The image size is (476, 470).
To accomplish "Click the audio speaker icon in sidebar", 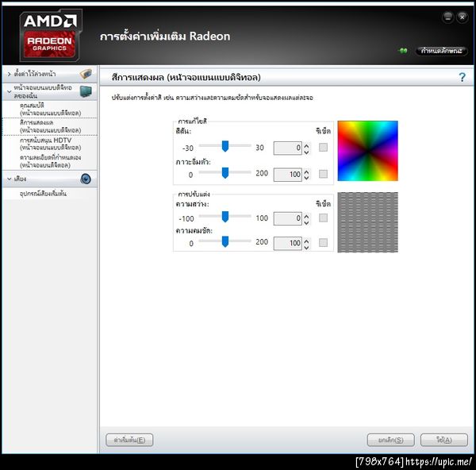I will 86,179.
